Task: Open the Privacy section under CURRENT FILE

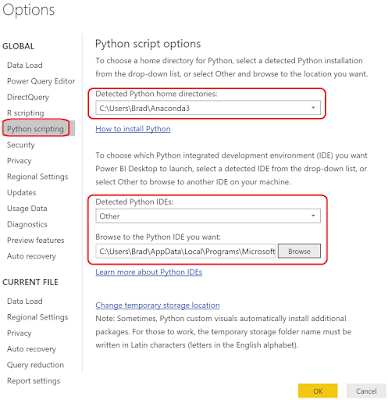Action: point(19,333)
